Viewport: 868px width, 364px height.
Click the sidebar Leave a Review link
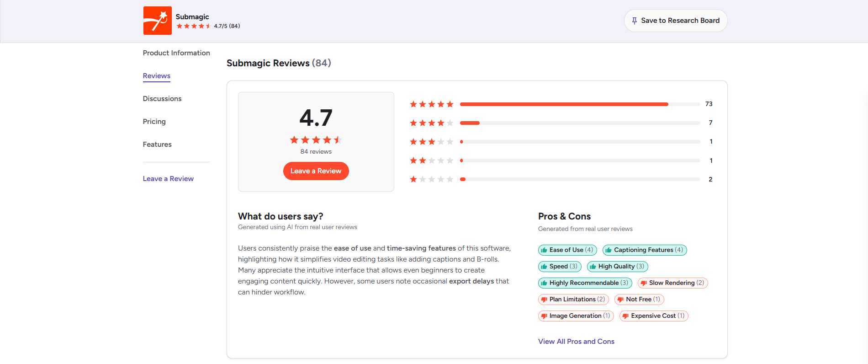tap(168, 179)
